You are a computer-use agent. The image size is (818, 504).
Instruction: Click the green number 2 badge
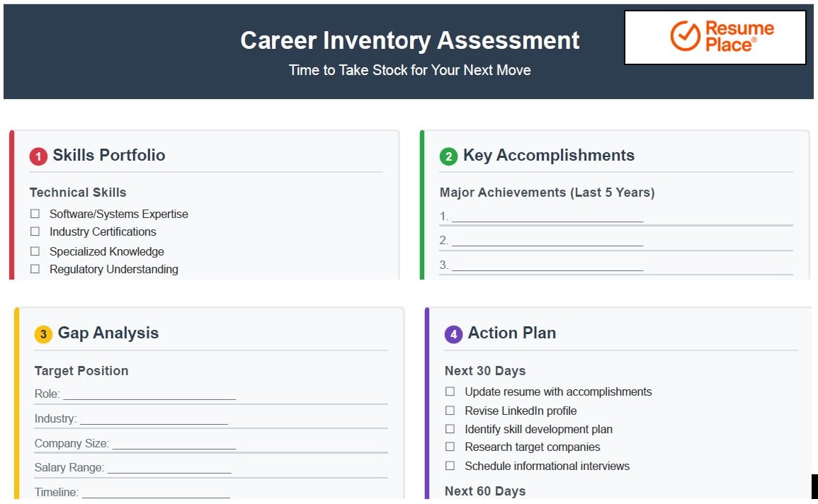[448, 156]
